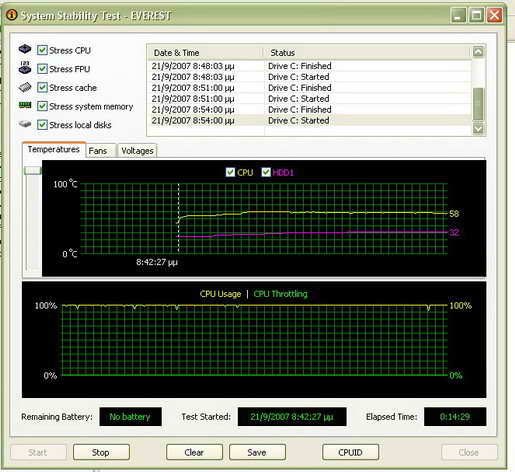Select the Temperatures tab
The width and height of the screenshot is (515, 472).
(x=54, y=149)
